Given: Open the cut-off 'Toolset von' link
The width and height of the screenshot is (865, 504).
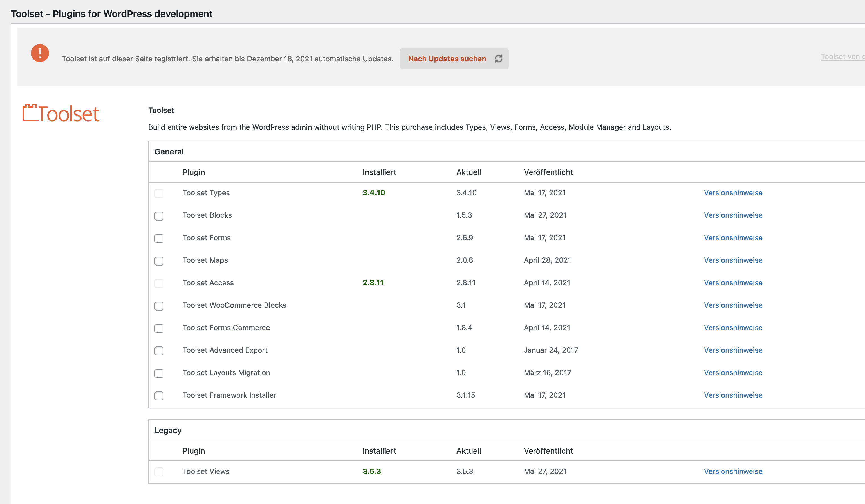Looking at the screenshot, I should pyautogui.click(x=843, y=57).
